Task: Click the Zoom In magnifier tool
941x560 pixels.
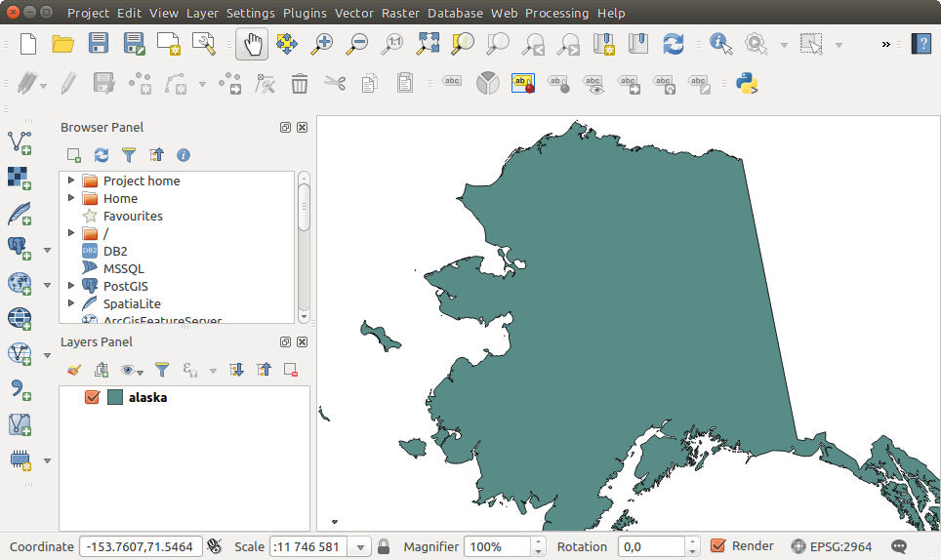Action: tap(321, 44)
